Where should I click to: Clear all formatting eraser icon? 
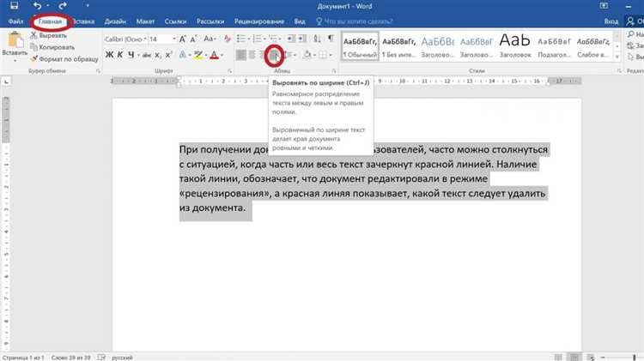[228, 39]
